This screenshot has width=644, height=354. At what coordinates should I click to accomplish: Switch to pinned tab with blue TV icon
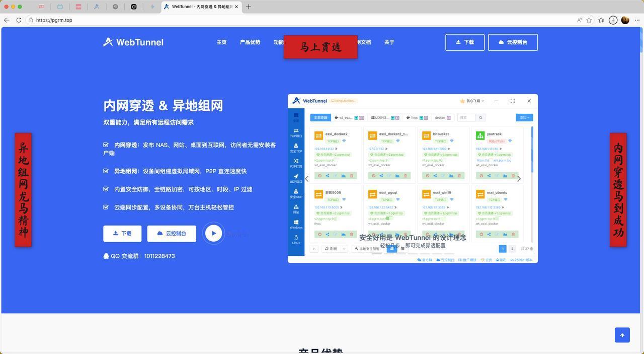tap(60, 7)
